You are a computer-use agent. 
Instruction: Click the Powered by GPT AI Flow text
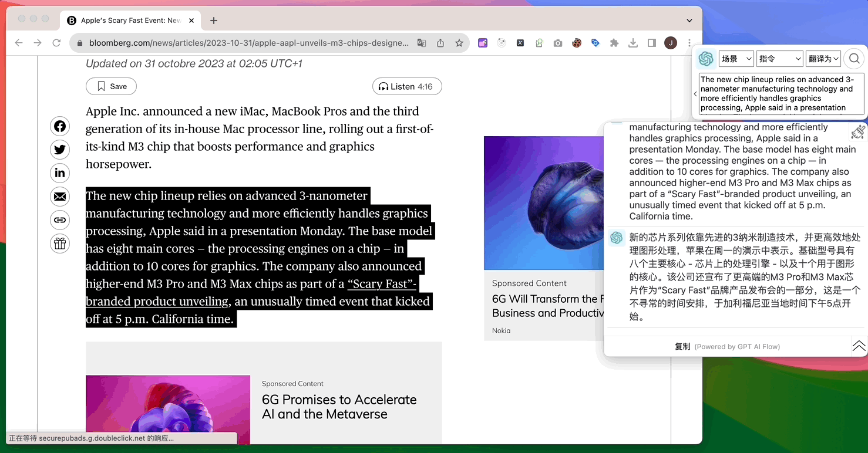737,347
